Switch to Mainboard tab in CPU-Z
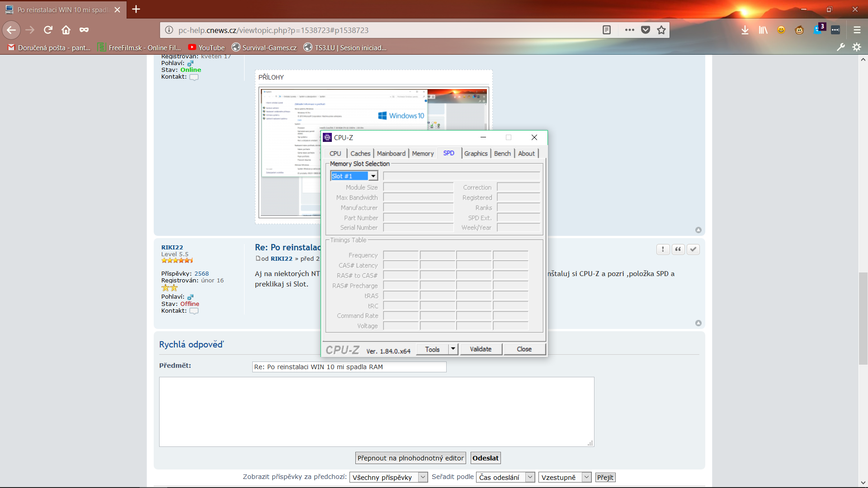This screenshot has height=488, width=868. 391,154
